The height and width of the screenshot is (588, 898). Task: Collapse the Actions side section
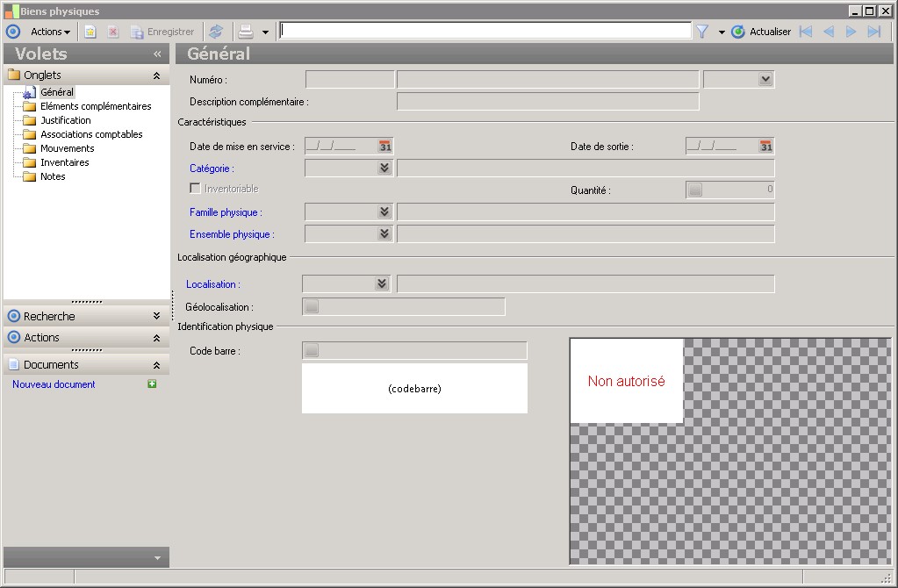click(x=156, y=338)
